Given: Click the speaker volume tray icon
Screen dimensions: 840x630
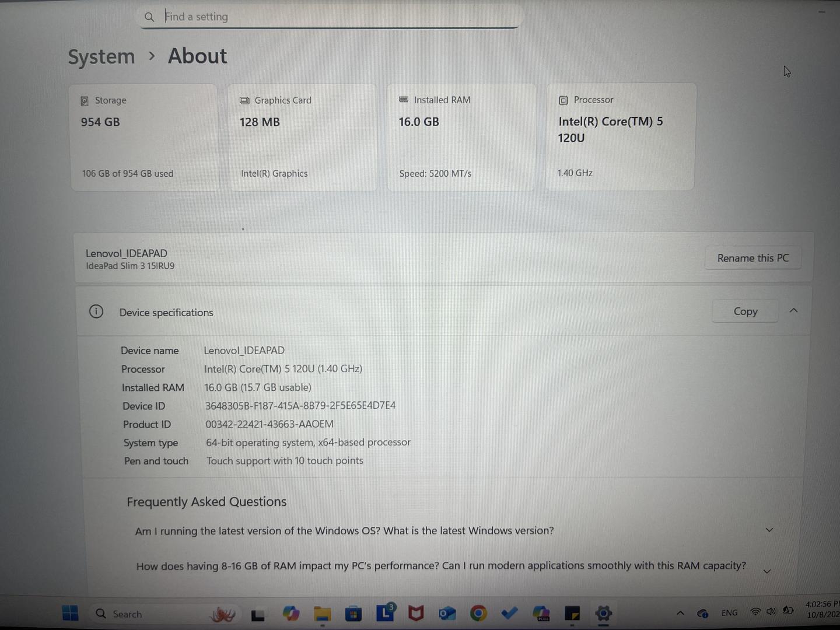Looking at the screenshot, I should (x=771, y=611).
